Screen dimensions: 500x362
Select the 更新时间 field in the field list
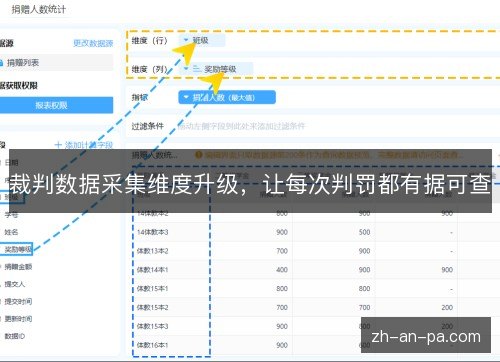click(18, 319)
